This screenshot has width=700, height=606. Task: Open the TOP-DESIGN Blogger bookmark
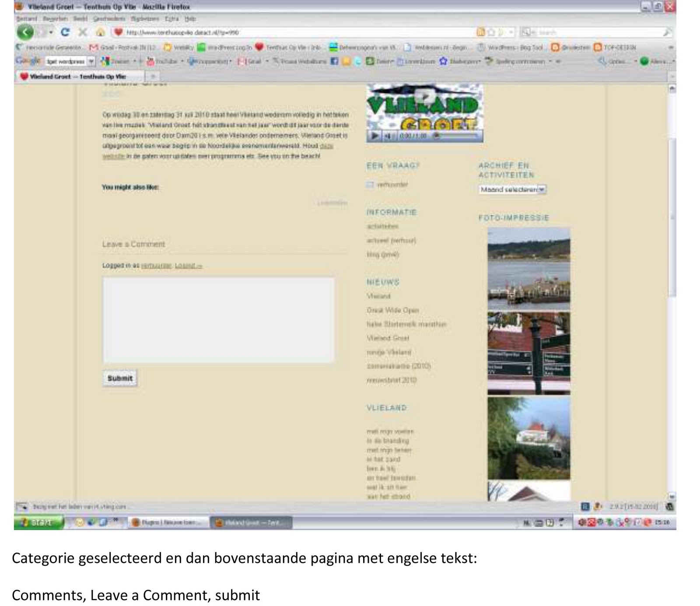point(615,47)
